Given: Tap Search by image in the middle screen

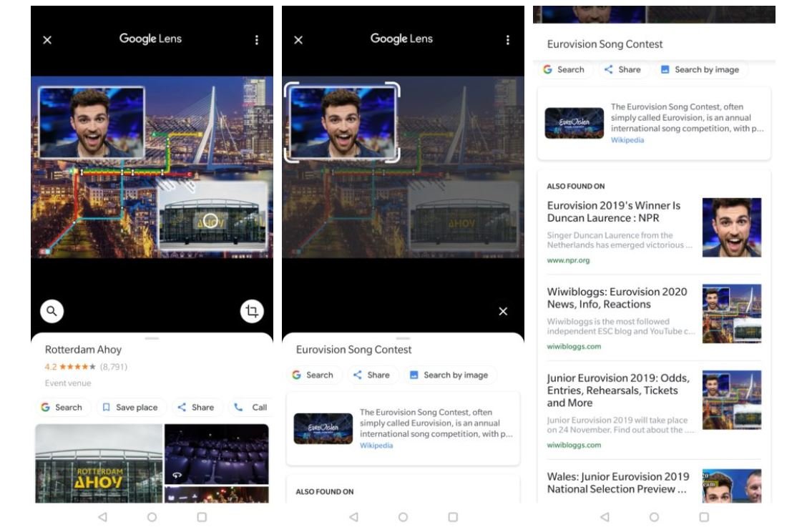Looking at the screenshot, I should [449, 375].
